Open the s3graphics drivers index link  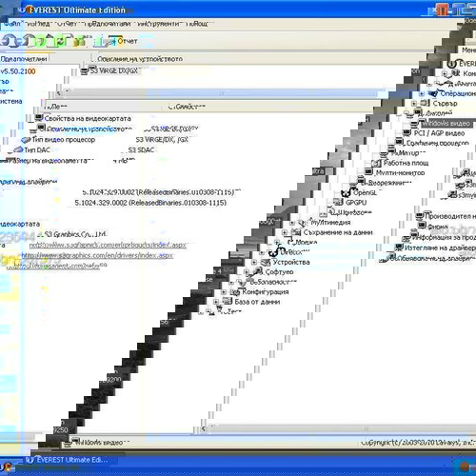coord(97,255)
